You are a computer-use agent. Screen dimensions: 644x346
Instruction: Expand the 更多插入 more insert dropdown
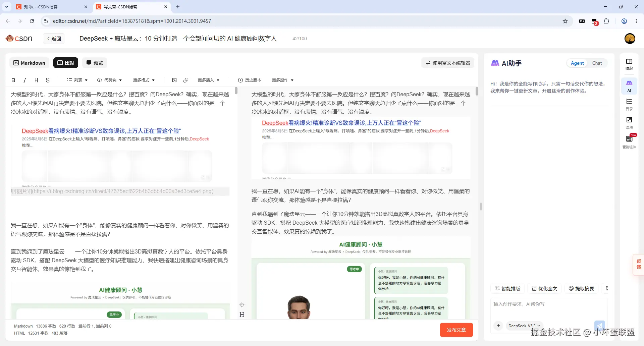[209, 80]
